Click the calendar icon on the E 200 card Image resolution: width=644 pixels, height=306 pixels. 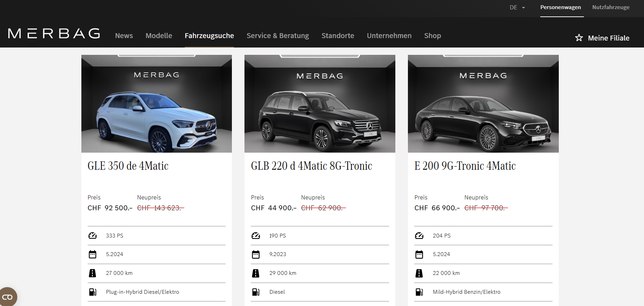click(419, 254)
